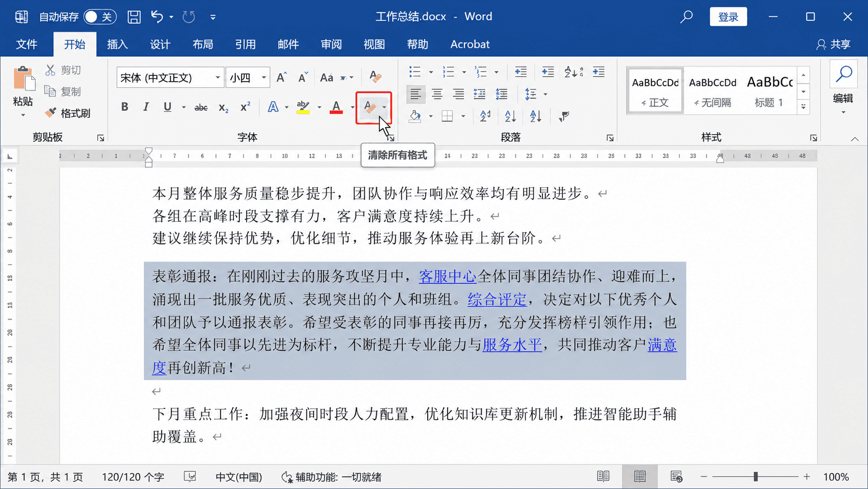Apply yellow text highlight color
The height and width of the screenshot is (489, 868).
303,108
